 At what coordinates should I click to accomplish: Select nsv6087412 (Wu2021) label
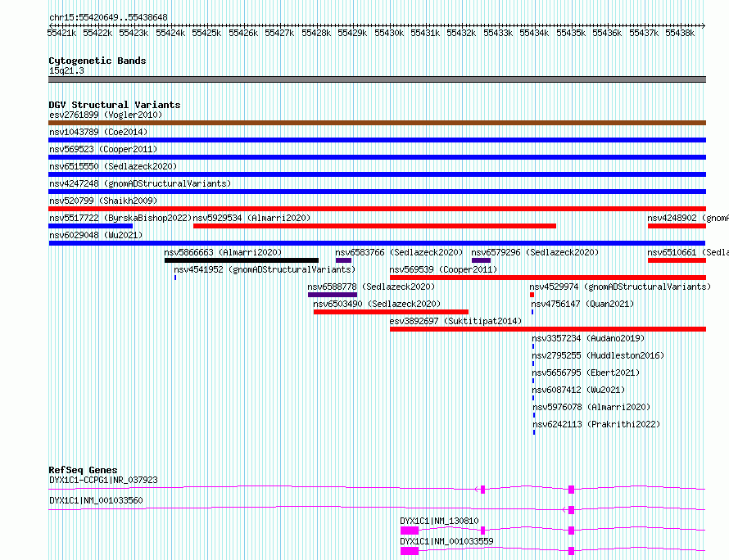coord(578,390)
